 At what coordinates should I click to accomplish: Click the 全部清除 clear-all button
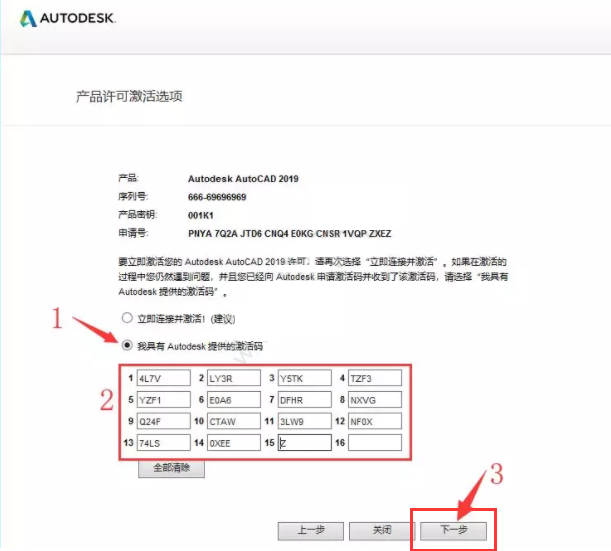pyautogui.click(x=171, y=468)
